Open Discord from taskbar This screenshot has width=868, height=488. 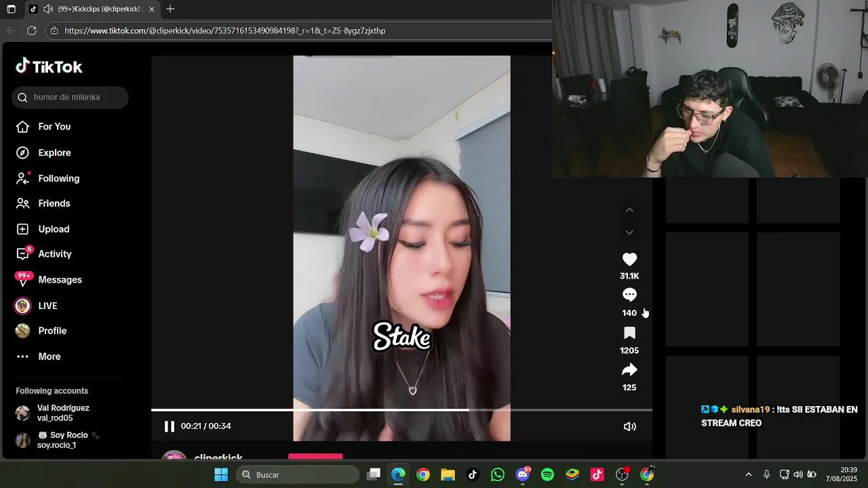523,474
